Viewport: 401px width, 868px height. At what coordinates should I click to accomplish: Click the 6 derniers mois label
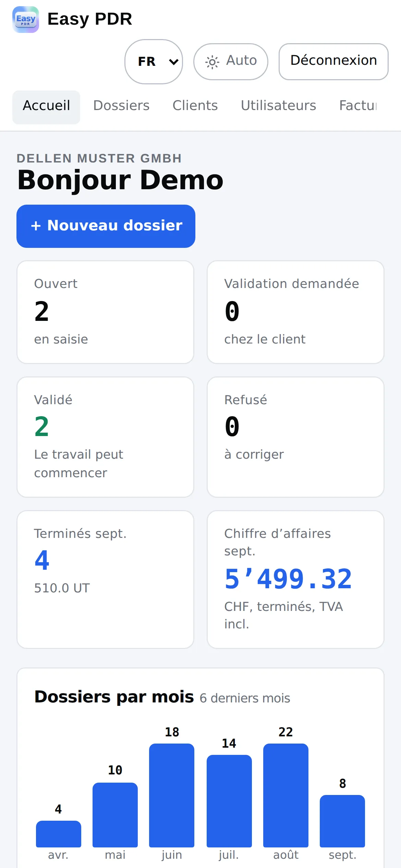click(x=245, y=698)
